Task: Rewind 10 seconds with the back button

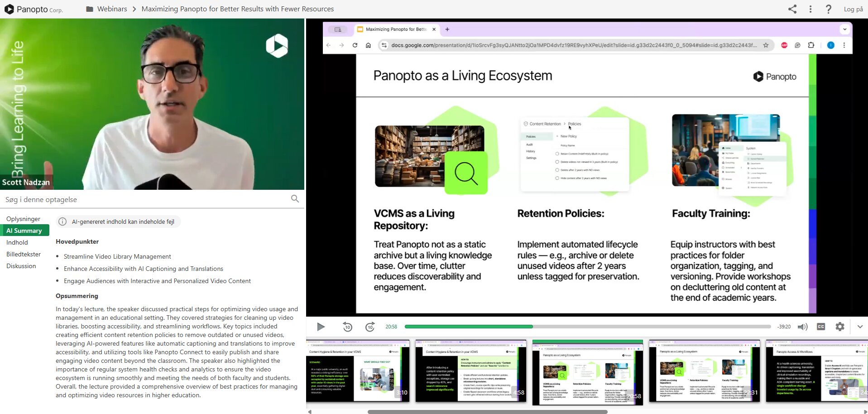Action: tap(347, 327)
